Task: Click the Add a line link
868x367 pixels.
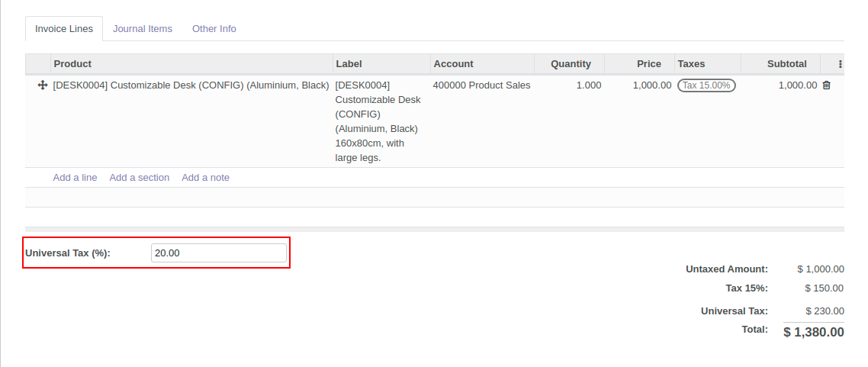Action: coord(75,178)
